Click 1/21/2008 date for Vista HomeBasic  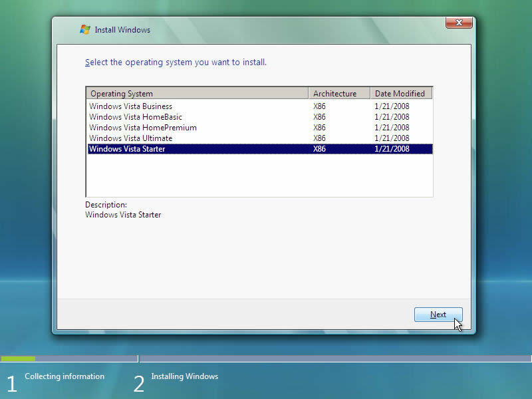click(x=392, y=117)
